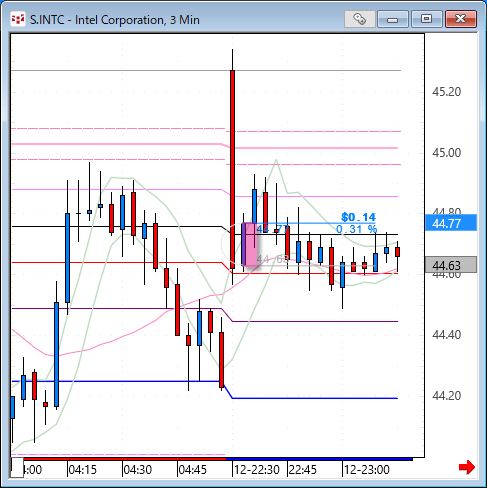This screenshot has width=487, height=488.
Task: Click the red scroll-right arrow
Action: (467, 467)
